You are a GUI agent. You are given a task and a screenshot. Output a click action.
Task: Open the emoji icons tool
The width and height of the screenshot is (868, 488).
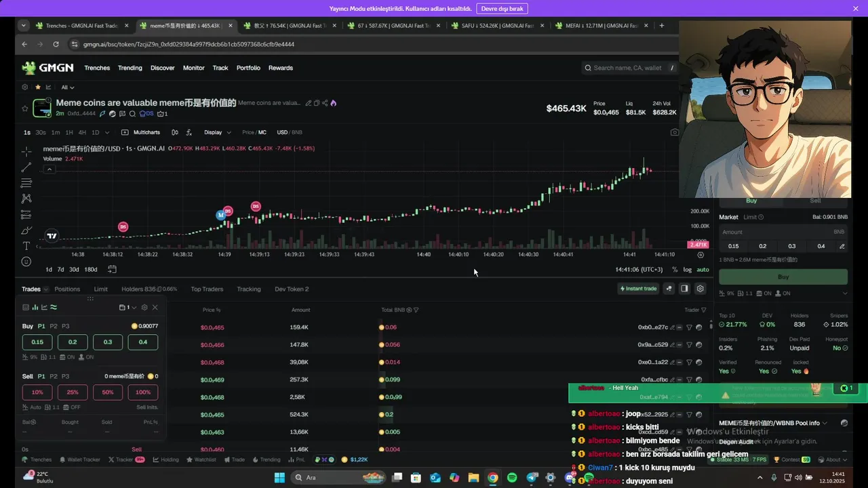point(26,262)
